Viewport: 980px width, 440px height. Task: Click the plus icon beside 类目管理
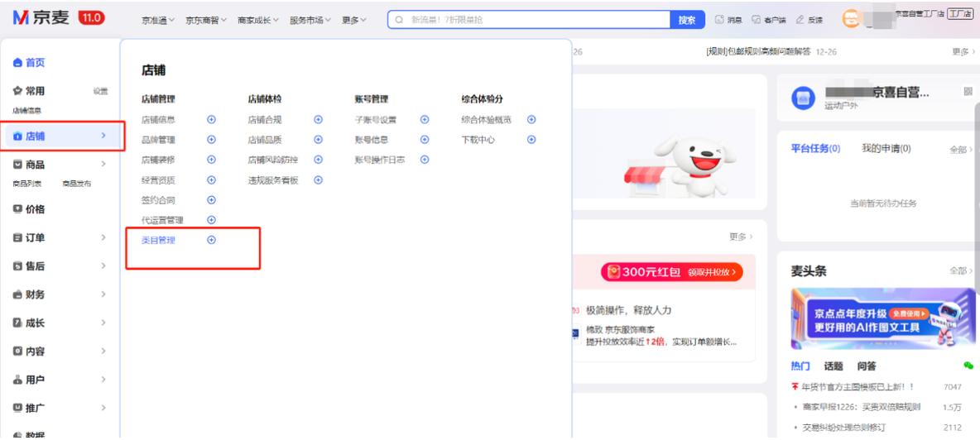211,240
